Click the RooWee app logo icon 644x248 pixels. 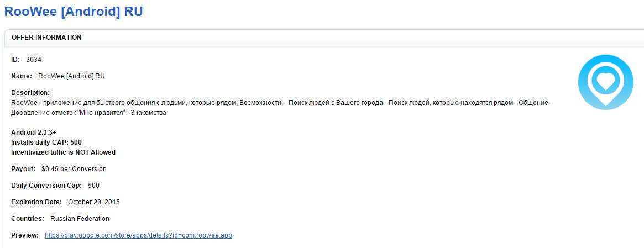tap(605, 83)
